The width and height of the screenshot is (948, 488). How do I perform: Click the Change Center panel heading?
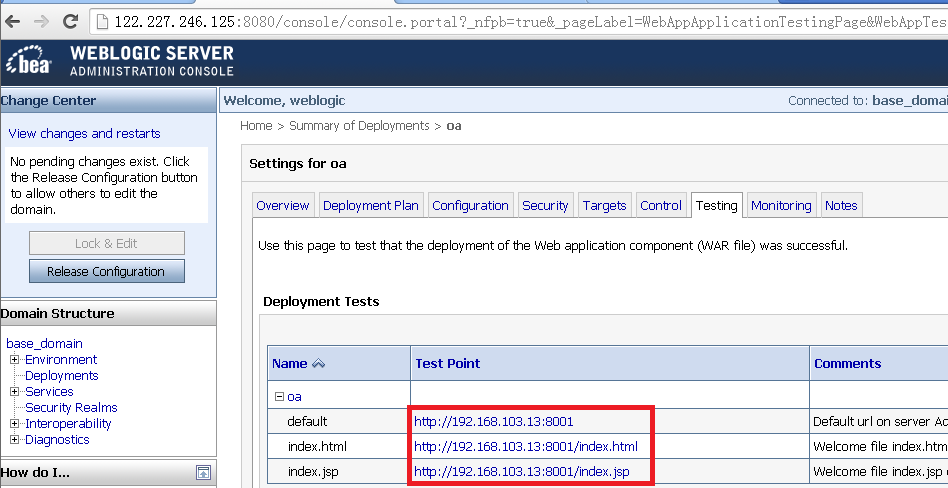(x=48, y=100)
